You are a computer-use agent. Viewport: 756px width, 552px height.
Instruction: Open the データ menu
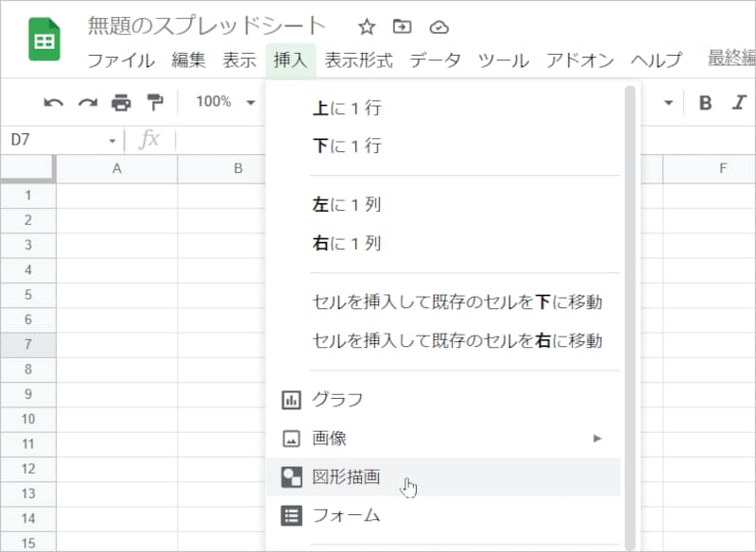coord(434,60)
